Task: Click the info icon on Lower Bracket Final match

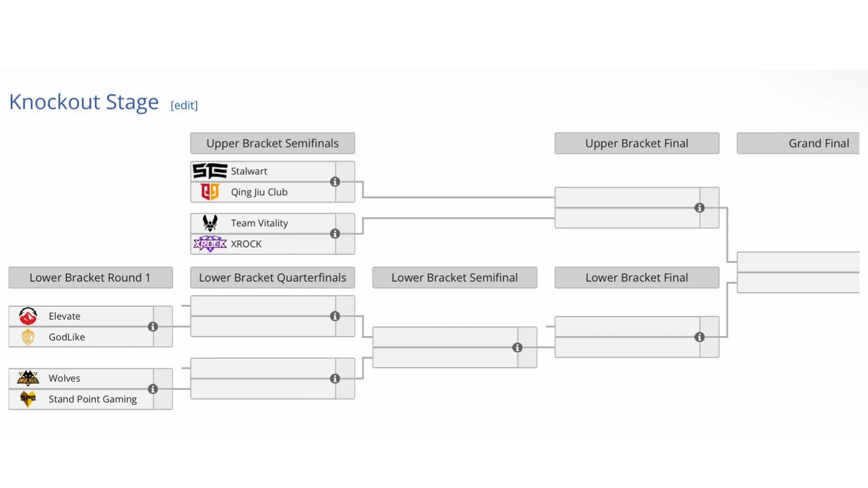Action: 698,337
